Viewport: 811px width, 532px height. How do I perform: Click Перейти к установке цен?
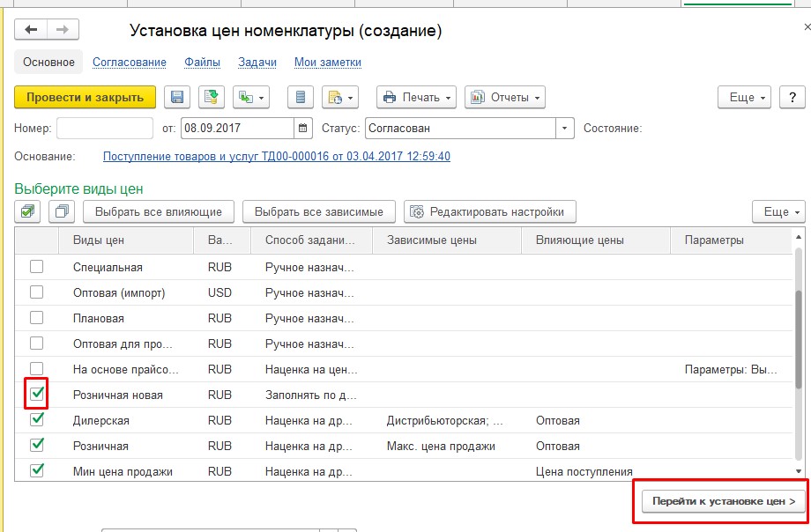tap(723, 501)
